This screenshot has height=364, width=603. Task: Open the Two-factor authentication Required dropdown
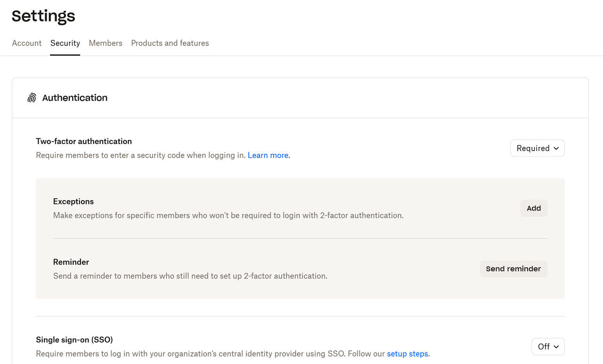coord(538,148)
